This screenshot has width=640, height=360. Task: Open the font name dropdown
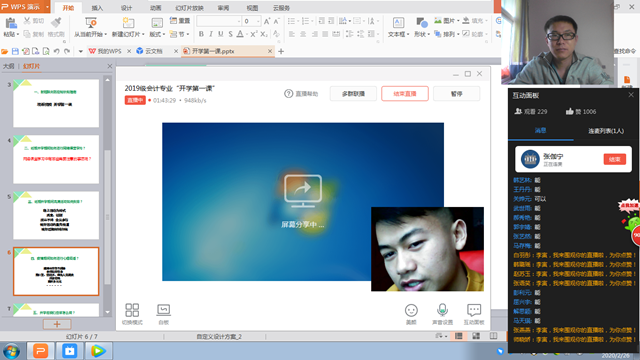click(x=239, y=21)
